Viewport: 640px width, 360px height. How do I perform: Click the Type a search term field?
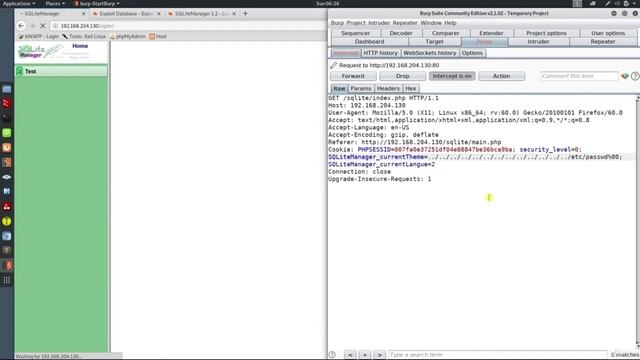pos(498,355)
